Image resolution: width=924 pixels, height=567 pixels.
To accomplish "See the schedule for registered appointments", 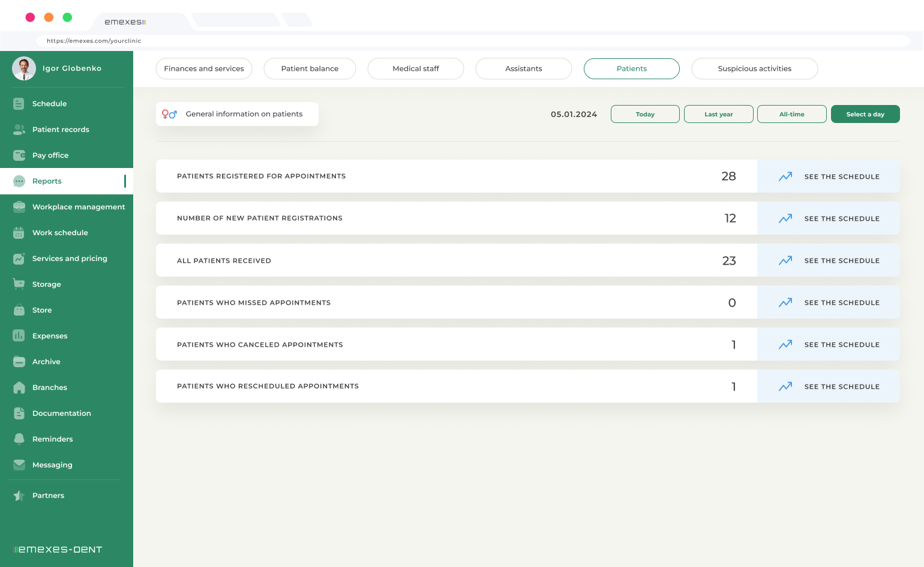I will click(829, 176).
